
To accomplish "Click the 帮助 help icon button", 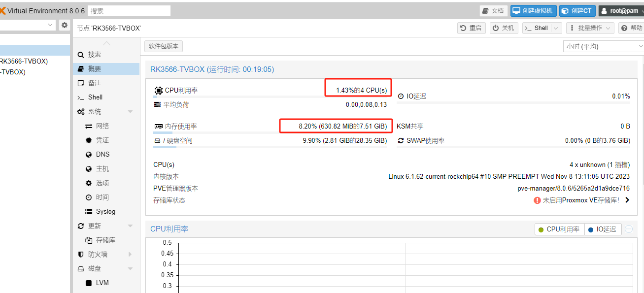I will [631, 28].
